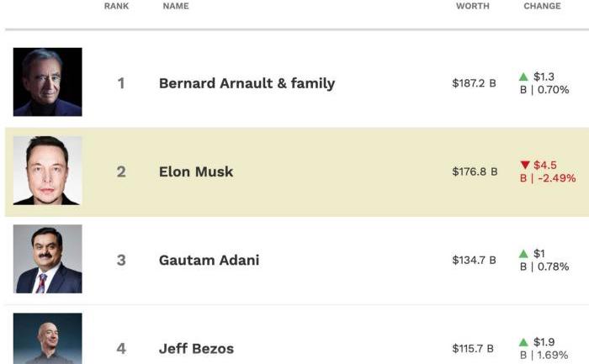Click Jeff Bezos's profile photo

pos(48,340)
